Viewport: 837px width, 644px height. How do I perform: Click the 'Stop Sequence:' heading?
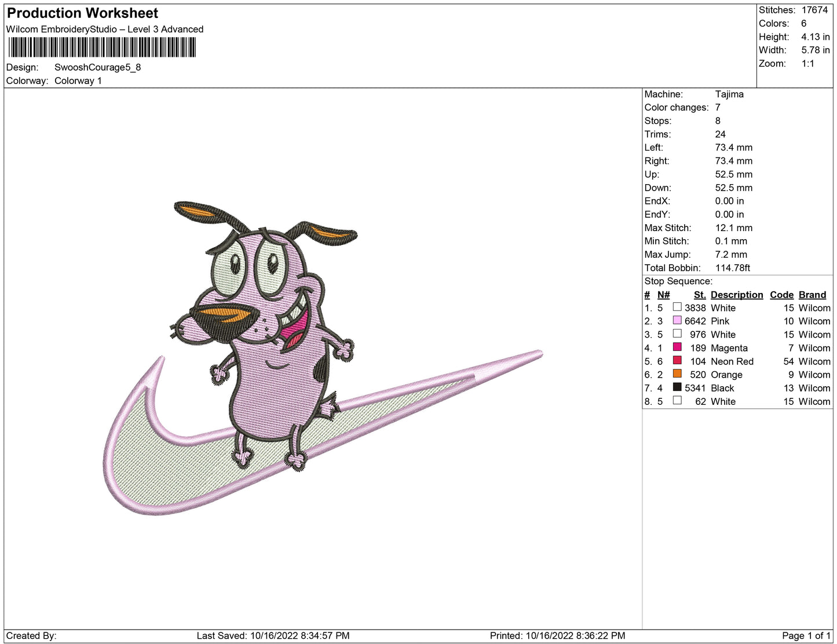click(678, 281)
